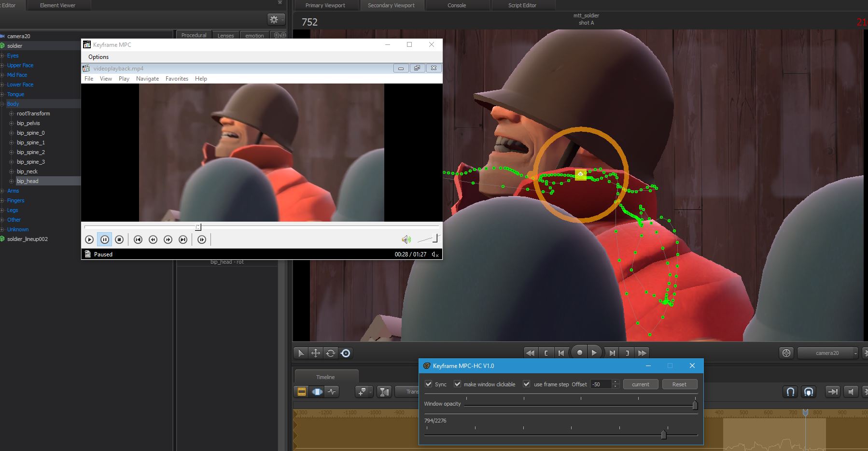Switch to the Console tab
The image size is (868, 451).
457,5
